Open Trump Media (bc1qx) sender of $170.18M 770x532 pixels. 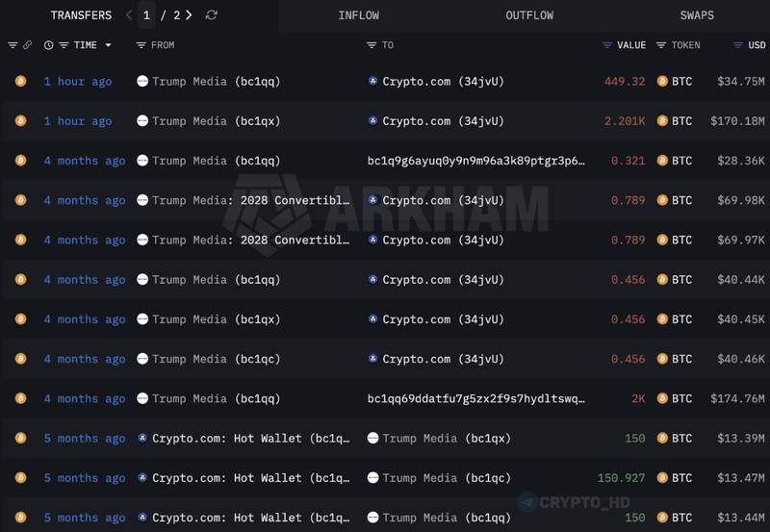click(216, 121)
